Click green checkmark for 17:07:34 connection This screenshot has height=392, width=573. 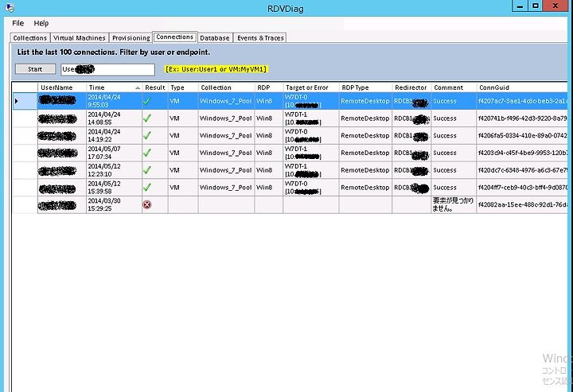pyautogui.click(x=147, y=153)
